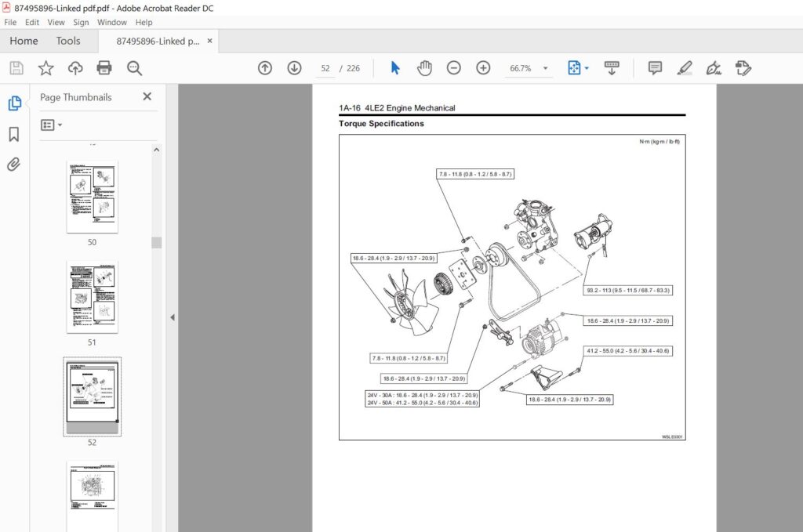Choose the selection arrow tool

click(x=395, y=68)
